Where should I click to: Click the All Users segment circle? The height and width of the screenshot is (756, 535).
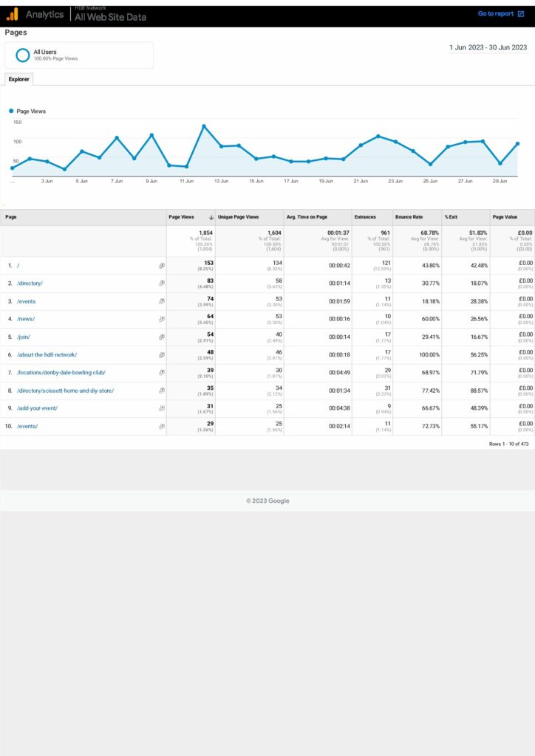click(23, 55)
